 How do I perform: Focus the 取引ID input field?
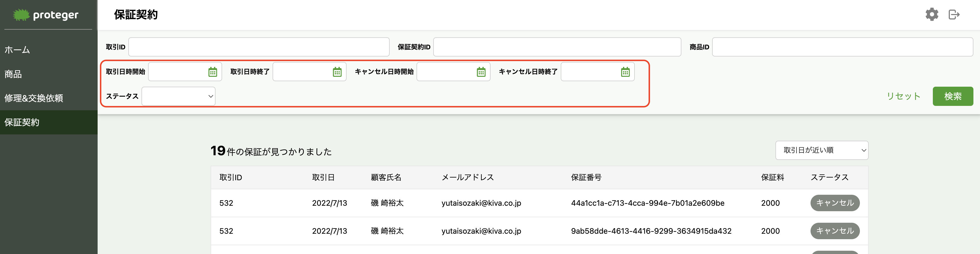(259, 47)
